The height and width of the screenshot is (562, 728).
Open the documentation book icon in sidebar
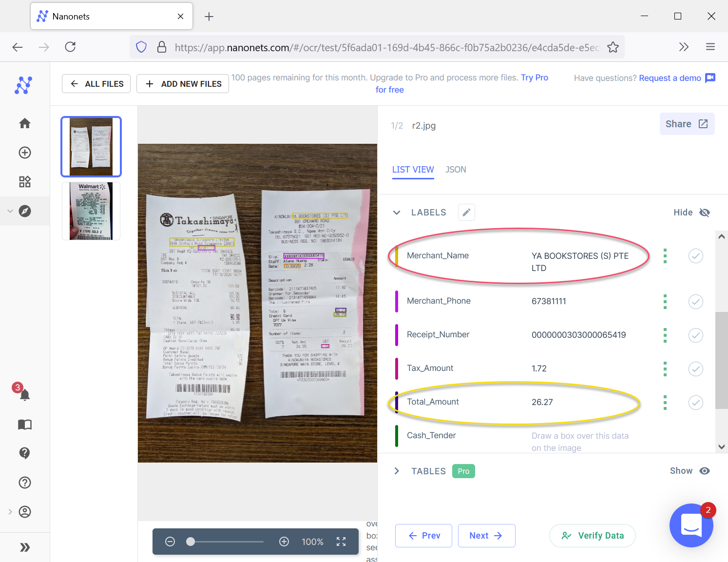tap(25, 425)
